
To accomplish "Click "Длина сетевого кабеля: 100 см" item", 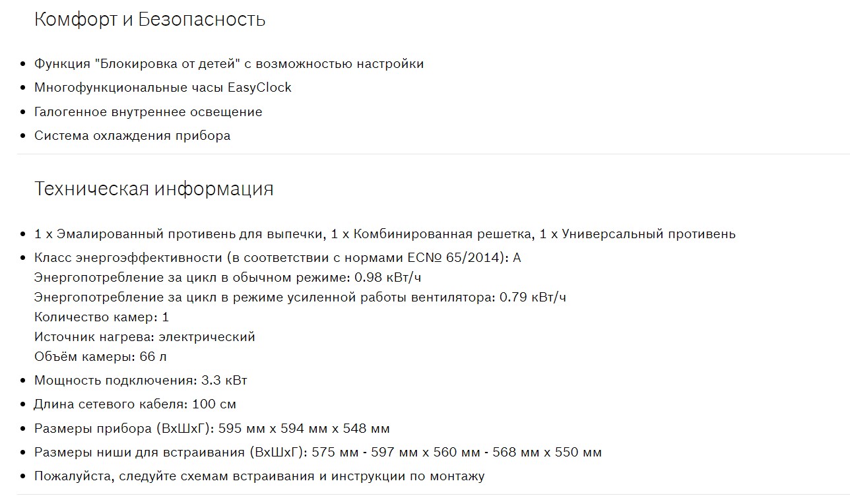I will tap(135, 404).
